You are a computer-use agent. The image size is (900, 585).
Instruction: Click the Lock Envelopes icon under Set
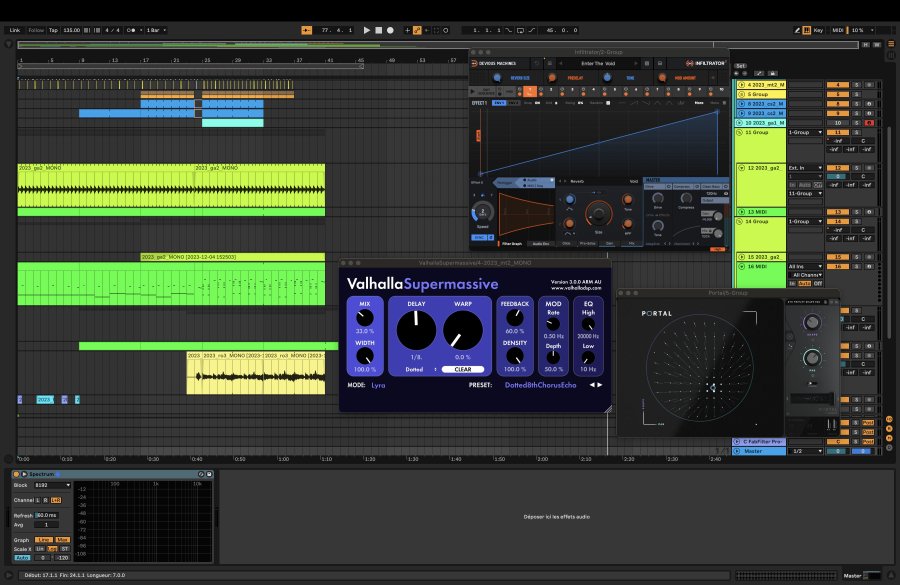pyautogui.click(x=773, y=73)
